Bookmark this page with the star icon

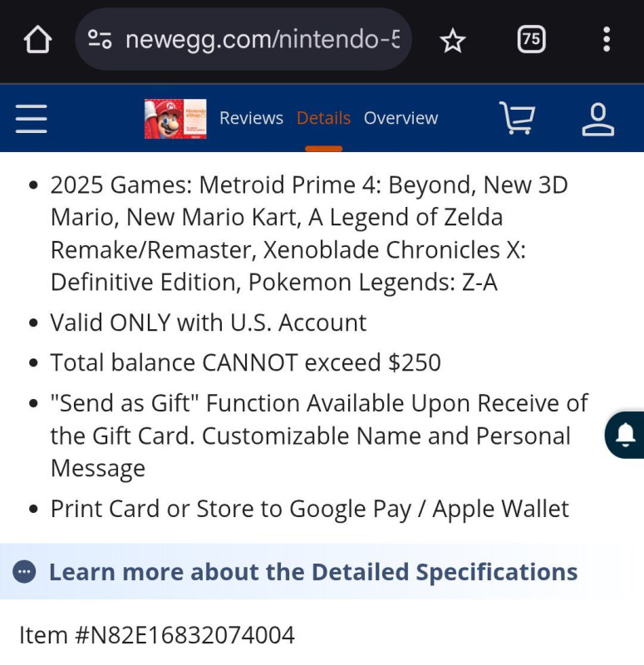tap(452, 39)
